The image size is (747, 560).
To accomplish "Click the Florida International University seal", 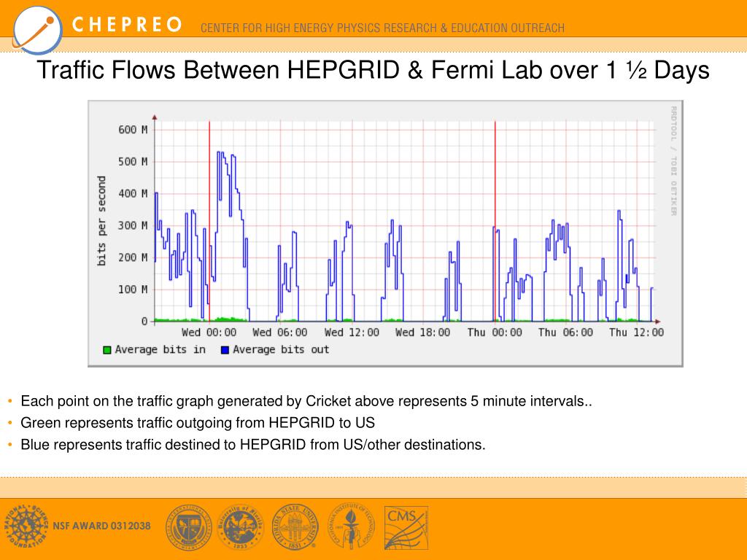I will click(189, 528).
